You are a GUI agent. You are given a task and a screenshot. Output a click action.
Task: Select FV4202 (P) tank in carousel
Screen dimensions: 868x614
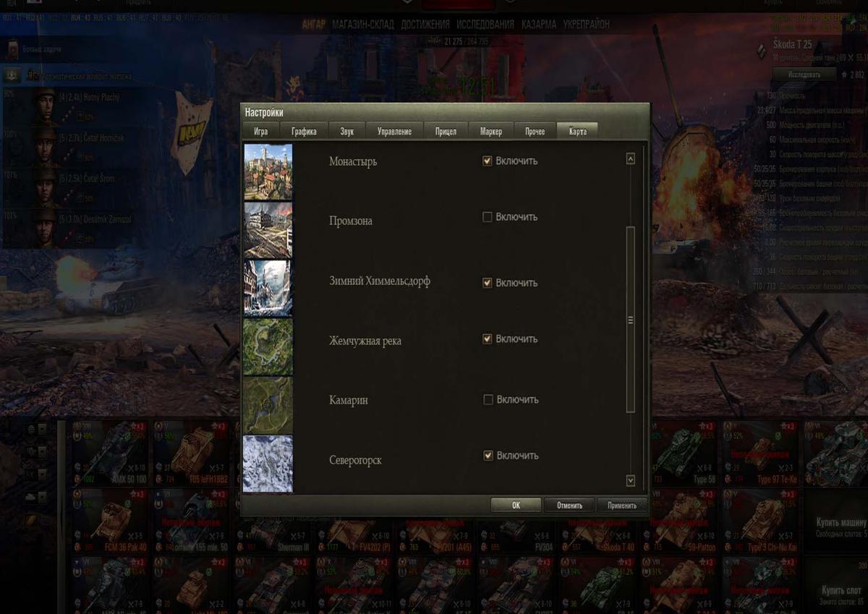pos(354,534)
